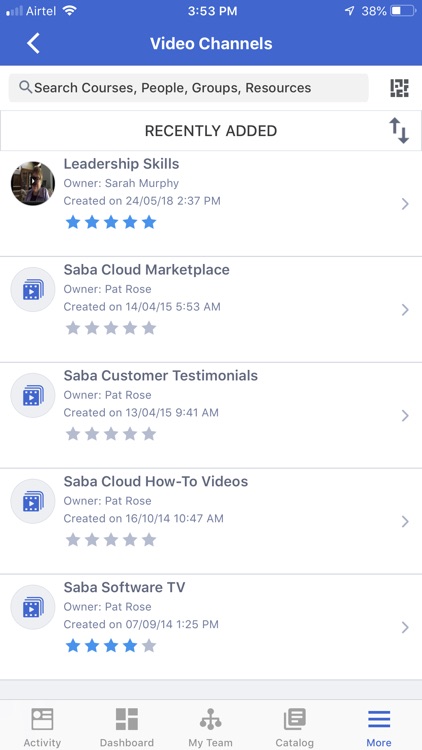Tap the 3:53 PM clock in status bar

212,11
